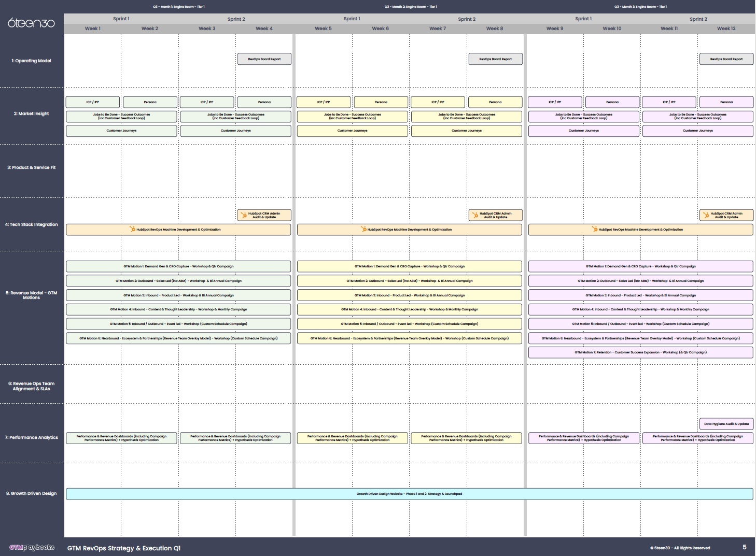The width and height of the screenshot is (756, 556).
Task: Open the RevOps Board Report card in Week 12
Action: click(726, 59)
